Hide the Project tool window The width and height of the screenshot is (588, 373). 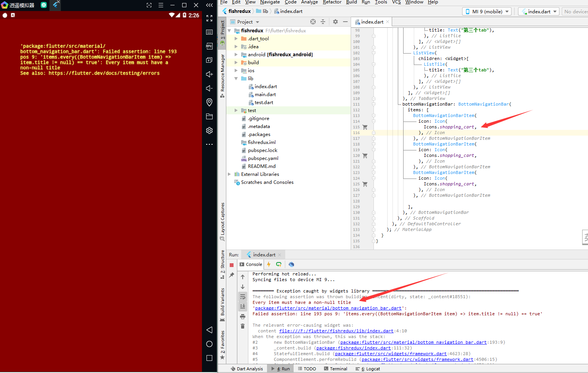click(x=345, y=22)
